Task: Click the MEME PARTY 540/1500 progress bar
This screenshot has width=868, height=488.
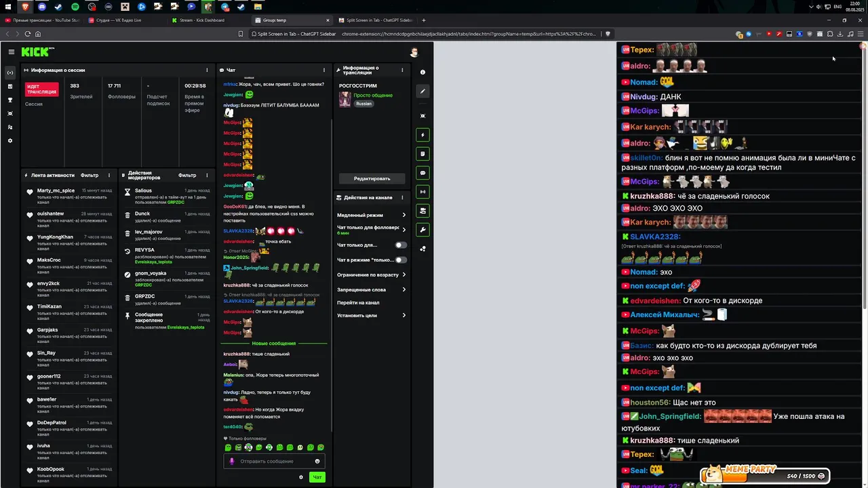Action: click(765, 475)
